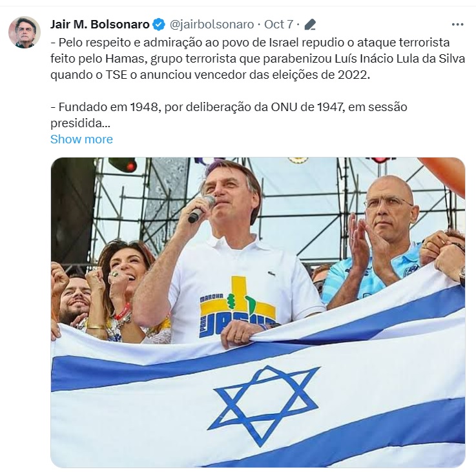Open the attached photo at the Star of David

pos(264,406)
